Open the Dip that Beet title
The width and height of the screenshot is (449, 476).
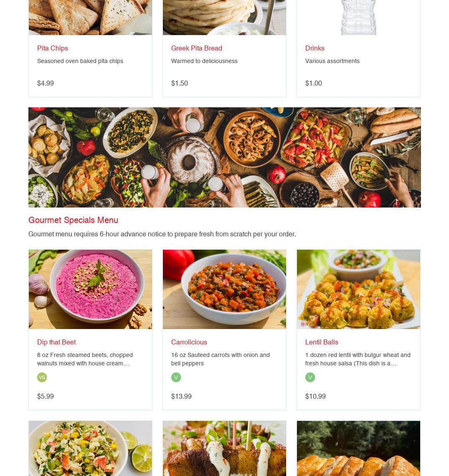(x=56, y=342)
